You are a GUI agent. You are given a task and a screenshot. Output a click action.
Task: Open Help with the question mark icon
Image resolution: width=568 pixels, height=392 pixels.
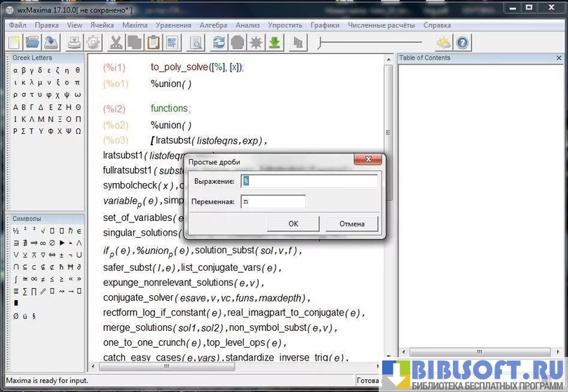(x=463, y=43)
